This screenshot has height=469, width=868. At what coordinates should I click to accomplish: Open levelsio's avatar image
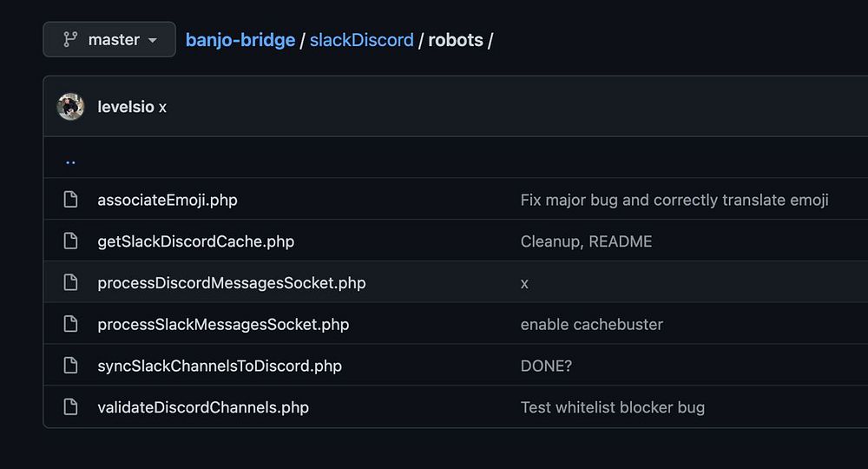point(70,107)
